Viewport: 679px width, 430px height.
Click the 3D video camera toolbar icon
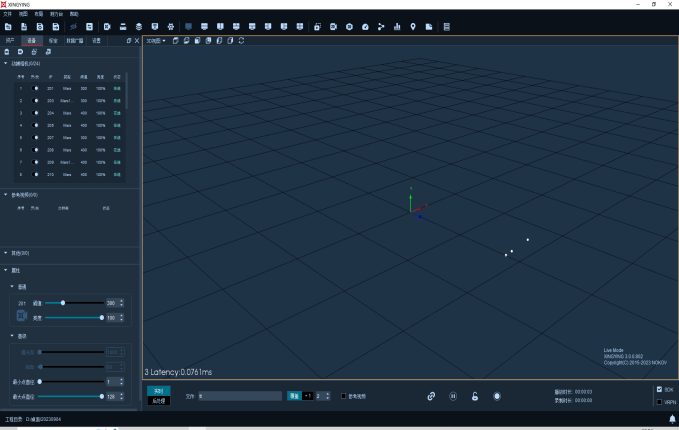pyautogui.click(x=333, y=27)
